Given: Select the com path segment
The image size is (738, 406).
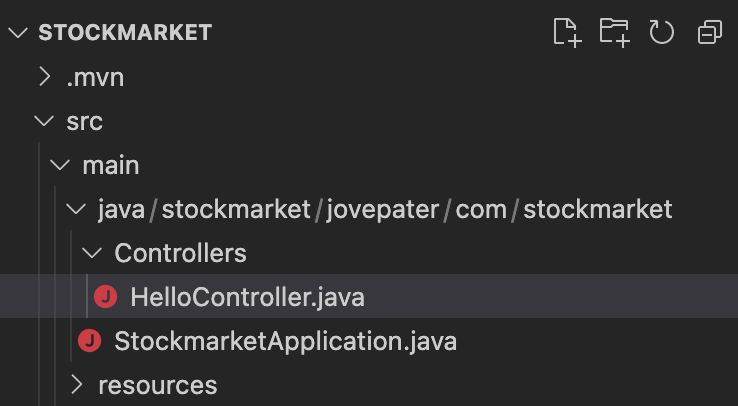Looking at the screenshot, I should pos(485,209).
